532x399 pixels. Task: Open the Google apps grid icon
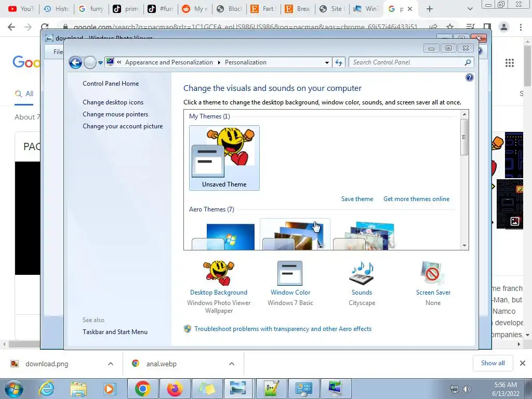510,63
